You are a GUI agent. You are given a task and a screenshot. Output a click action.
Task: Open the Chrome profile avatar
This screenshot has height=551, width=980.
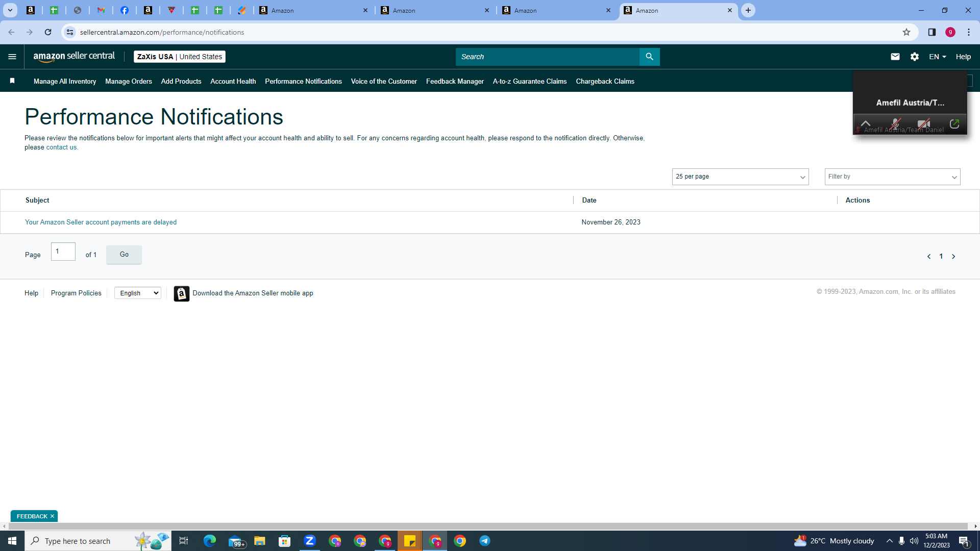pyautogui.click(x=950, y=32)
